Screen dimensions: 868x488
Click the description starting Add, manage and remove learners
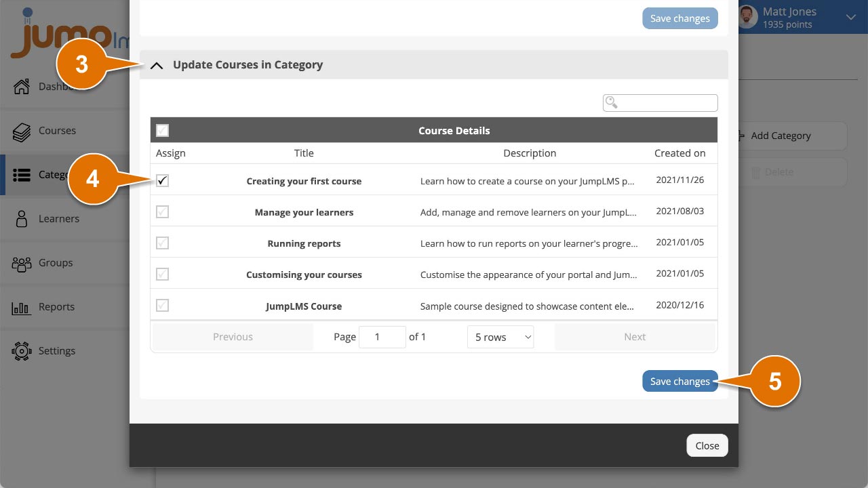click(530, 212)
